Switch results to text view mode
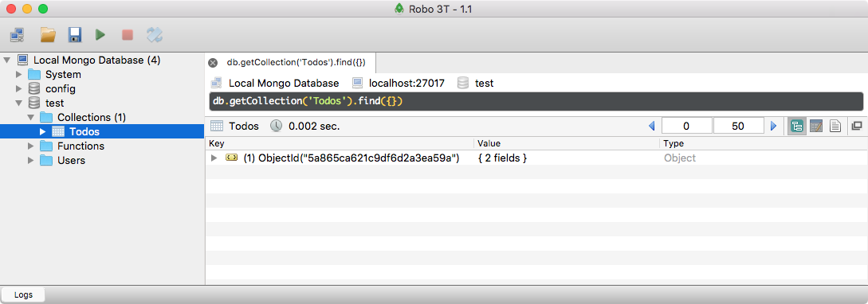The width and height of the screenshot is (868, 304). coord(835,126)
